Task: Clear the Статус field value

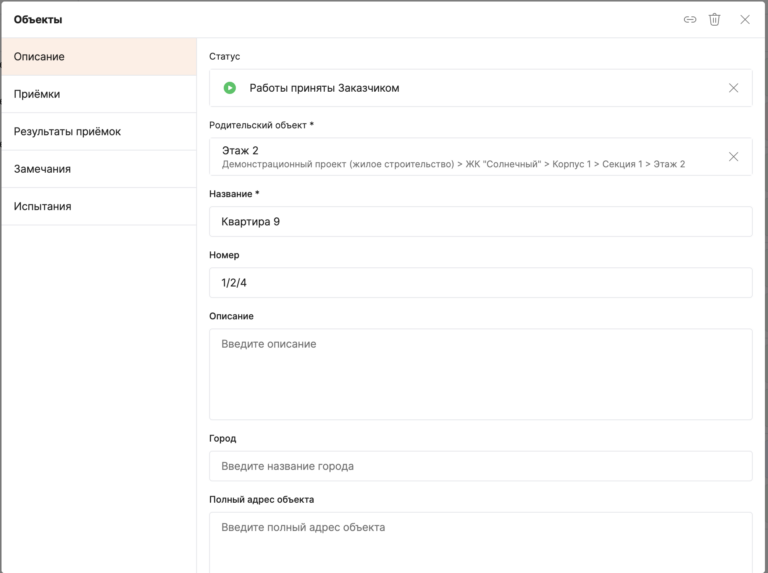Action: (x=733, y=88)
